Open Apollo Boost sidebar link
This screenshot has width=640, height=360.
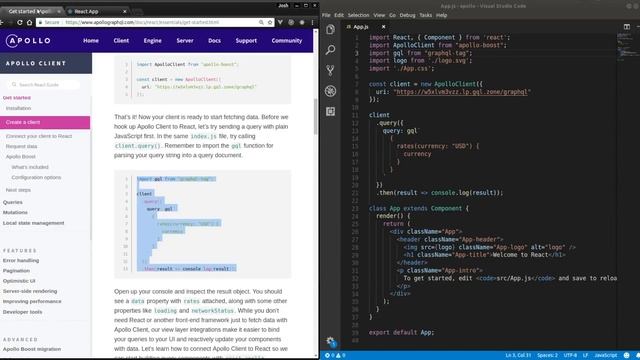(x=20, y=156)
